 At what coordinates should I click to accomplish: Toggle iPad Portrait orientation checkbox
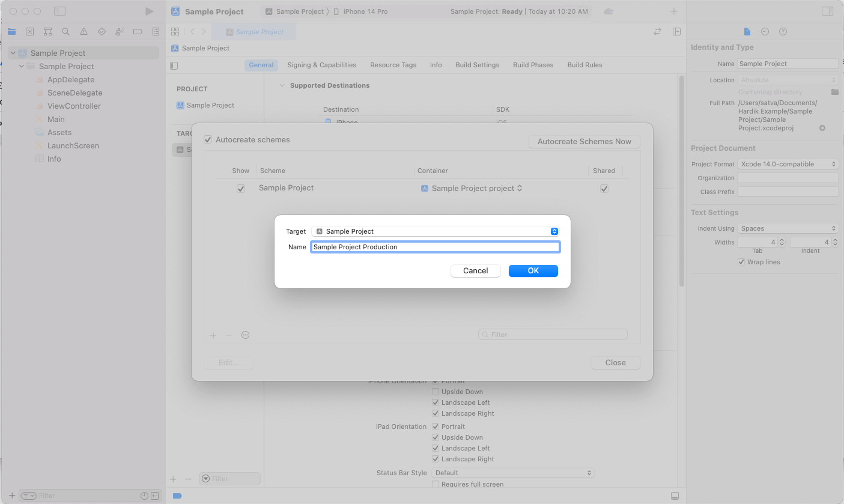pyautogui.click(x=436, y=427)
